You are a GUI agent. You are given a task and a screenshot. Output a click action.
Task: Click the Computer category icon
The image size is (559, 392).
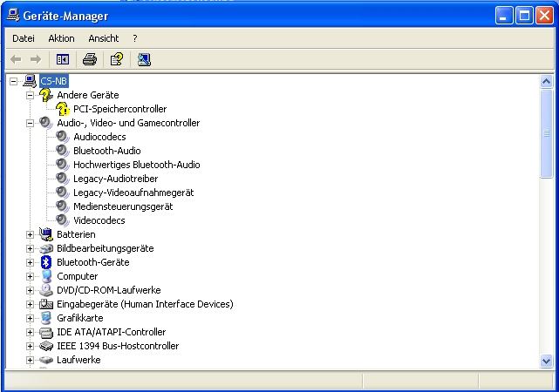click(x=46, y=276)
